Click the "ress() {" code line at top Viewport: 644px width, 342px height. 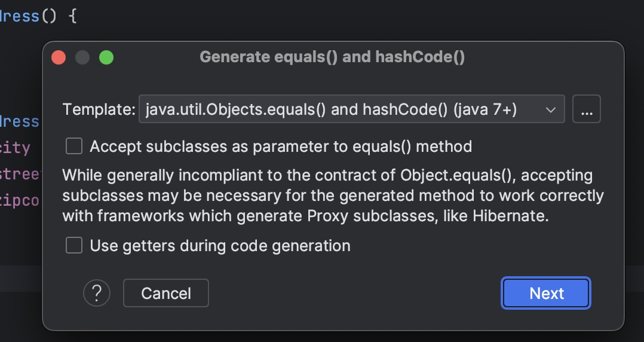(x=39, y=16)
